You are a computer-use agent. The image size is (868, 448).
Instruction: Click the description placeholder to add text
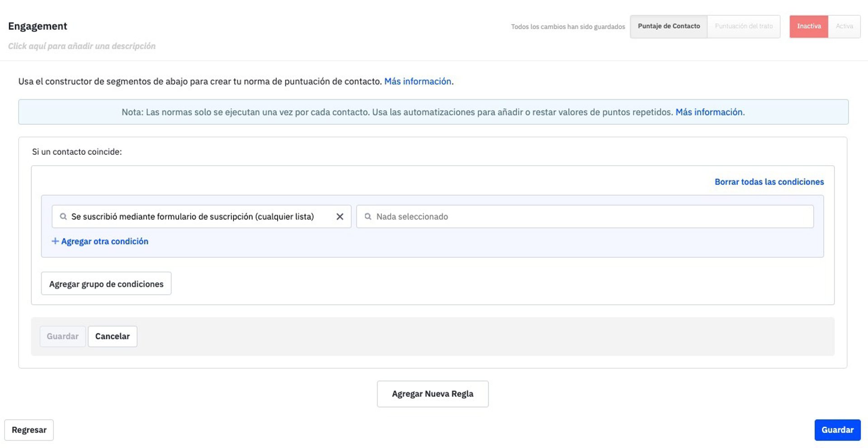tap(82, 46)
